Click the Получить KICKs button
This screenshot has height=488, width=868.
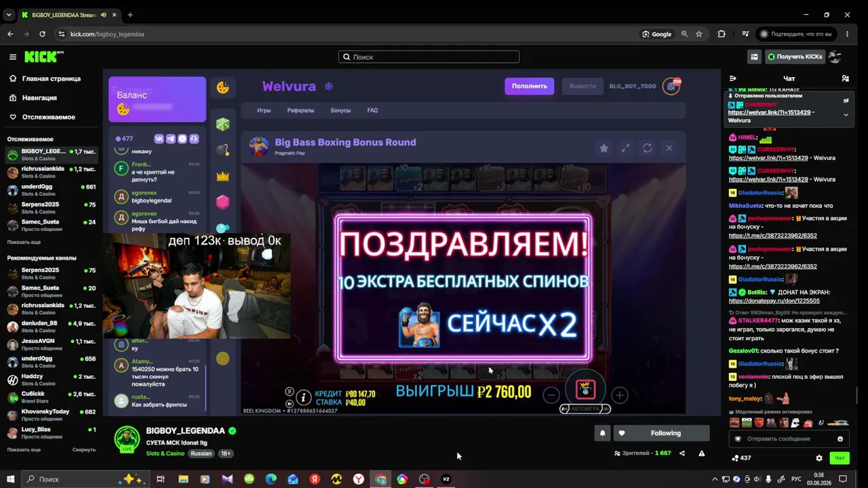(x=795, y=57)
